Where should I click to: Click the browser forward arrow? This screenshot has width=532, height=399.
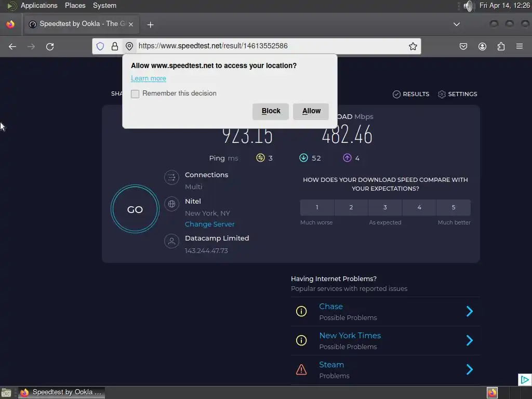pyautogui.click(x=31, y=46)
